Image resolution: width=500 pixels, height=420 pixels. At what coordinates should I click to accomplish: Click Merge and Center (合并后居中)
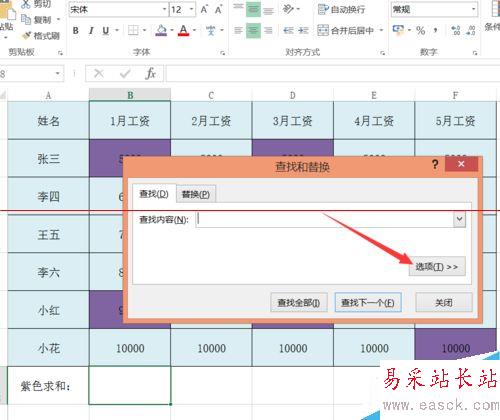point(345,31)
